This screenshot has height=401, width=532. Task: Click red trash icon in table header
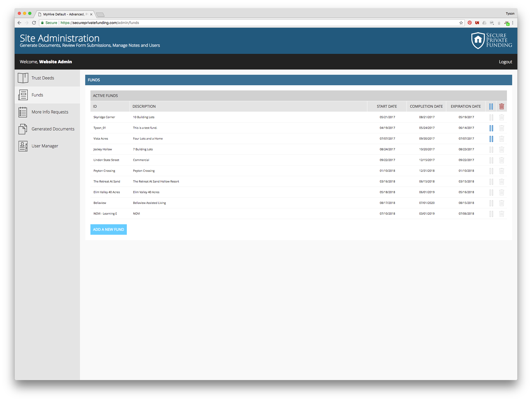pos(502,106)
